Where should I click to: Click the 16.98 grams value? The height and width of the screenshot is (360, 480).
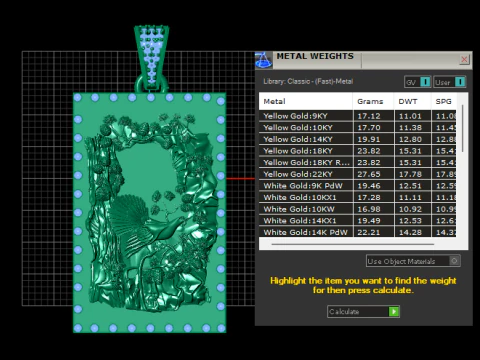[x=369, y=209]
